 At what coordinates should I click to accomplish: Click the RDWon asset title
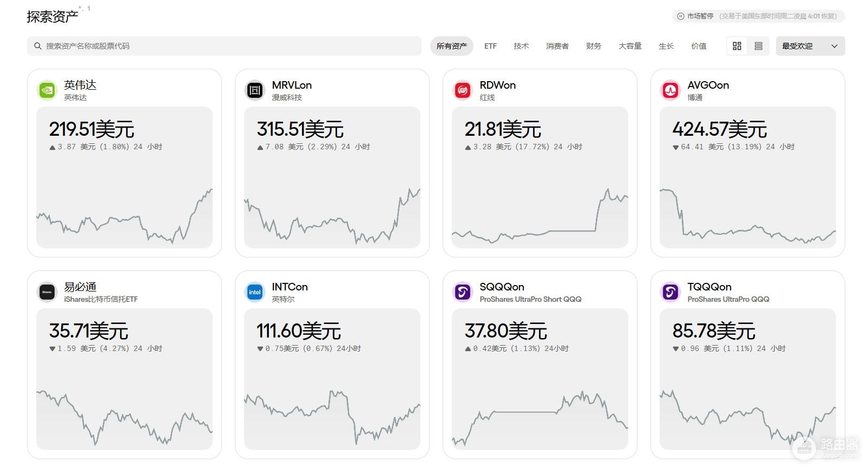coord(497,85)
